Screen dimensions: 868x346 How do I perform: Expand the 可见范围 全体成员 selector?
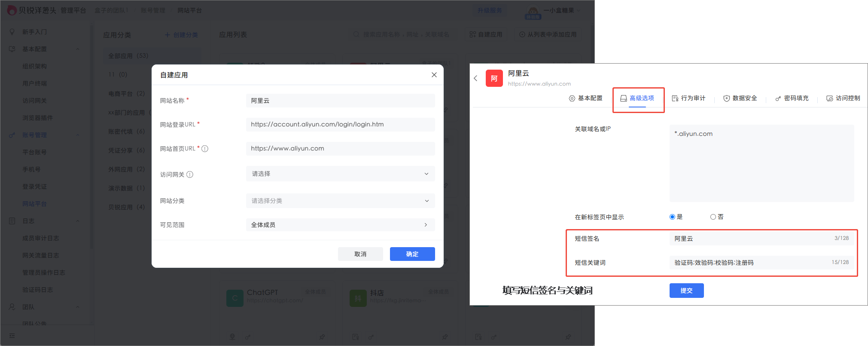pyautogui.click(x=340, y=225)
